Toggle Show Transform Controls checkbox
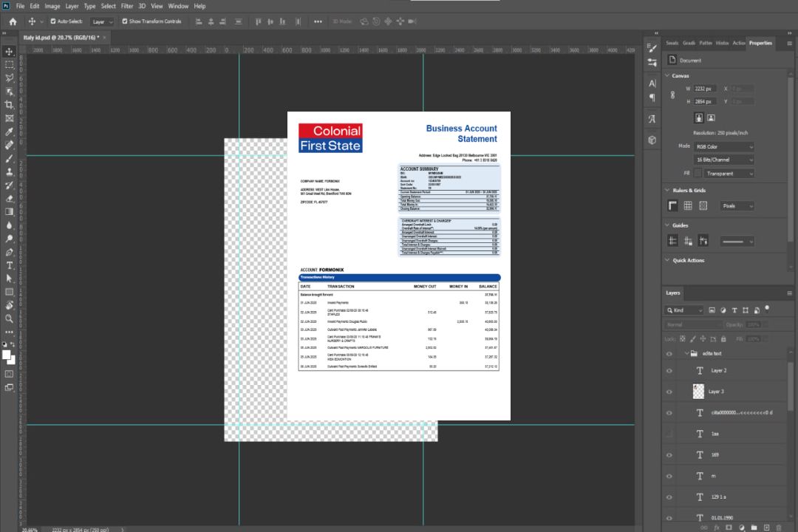The width and height of the screenshot is (798, 532). (125, 21)
